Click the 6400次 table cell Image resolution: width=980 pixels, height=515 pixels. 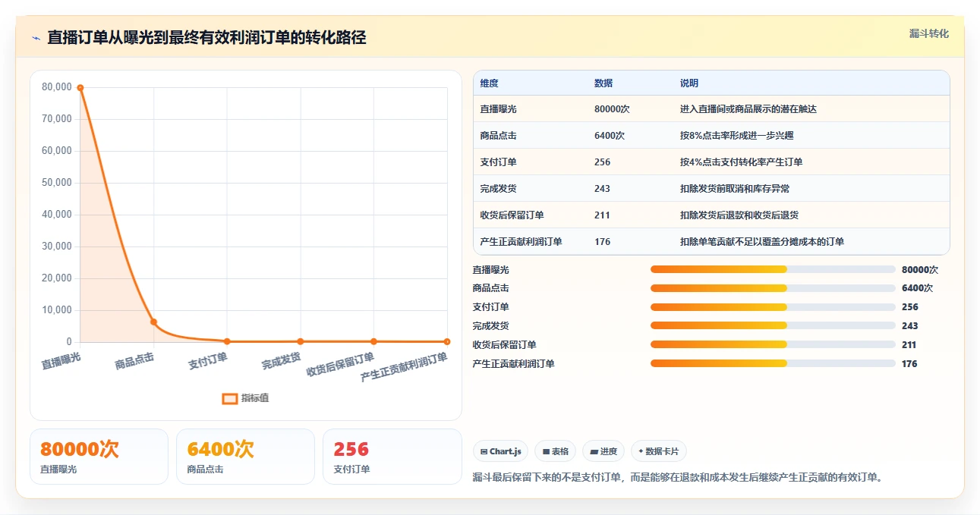[x=610, y=136]
